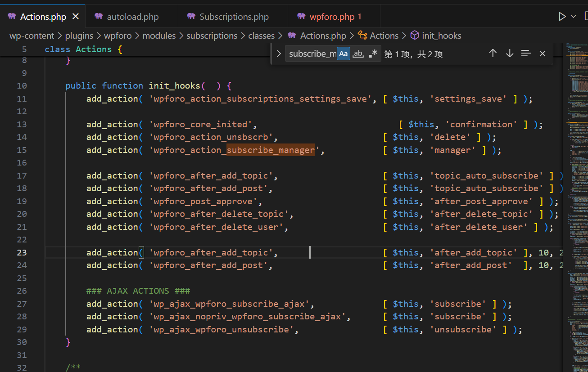Close the Actions.php tab
This screenshot has height=372, width=588.
tap(76, 17)
